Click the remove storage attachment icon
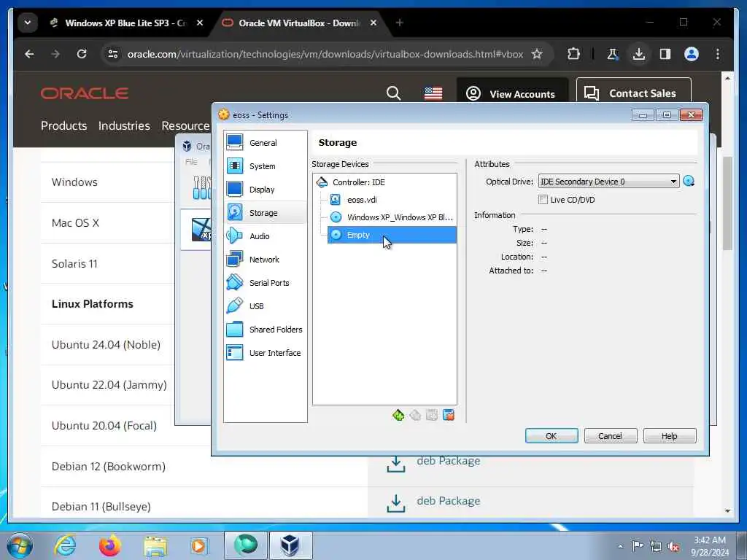Screen dimensions: 747x560 coord(449,415)
